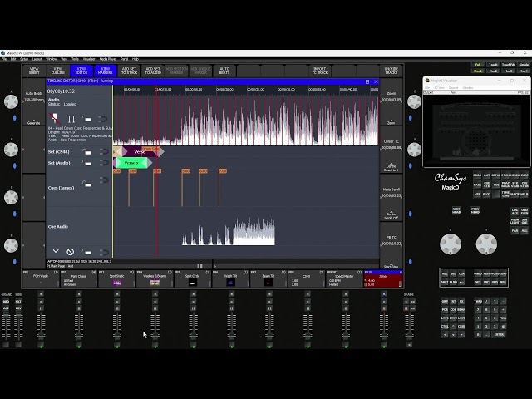Toggle the lock on Set (CS48) track
532x399 pixels.
(86, 151)
